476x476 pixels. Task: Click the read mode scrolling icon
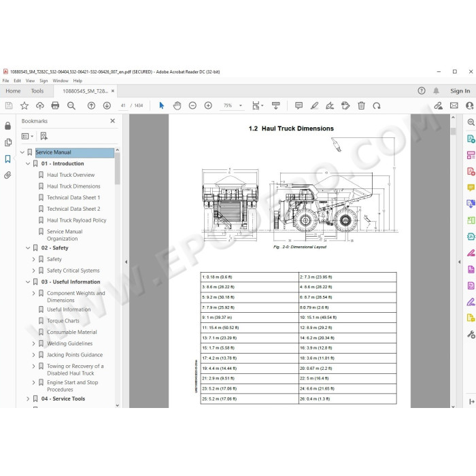pos(275,105)
